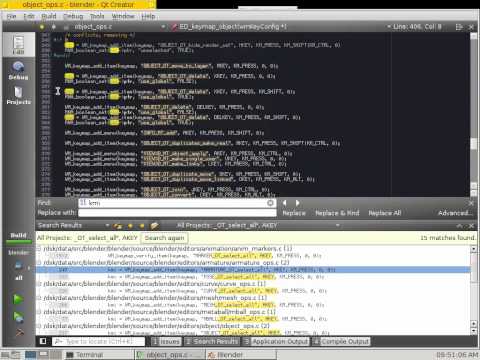Click the search results scroll up arrow
This screenshot has width=480, height=360.
pos(473,249)
